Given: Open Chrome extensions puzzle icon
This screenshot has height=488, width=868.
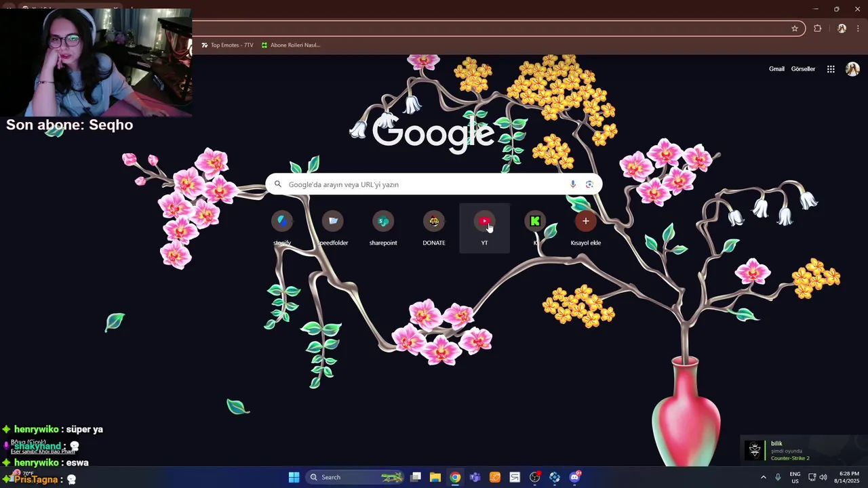Looking at the screenshot, I should (x=817, y=28).
